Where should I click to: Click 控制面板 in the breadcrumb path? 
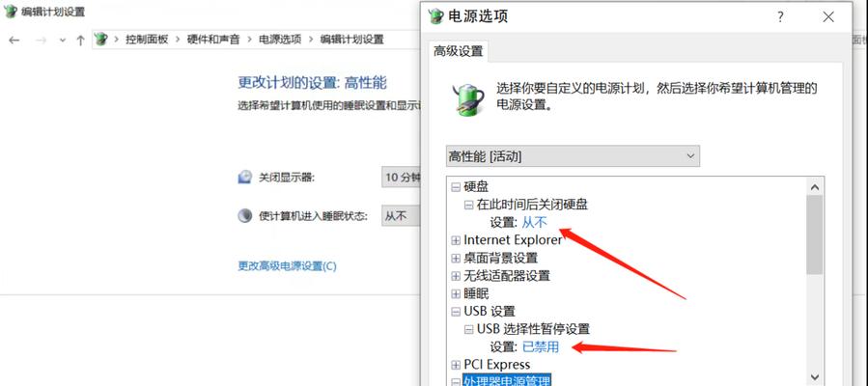pyautogui.click(x=147, y=40)
